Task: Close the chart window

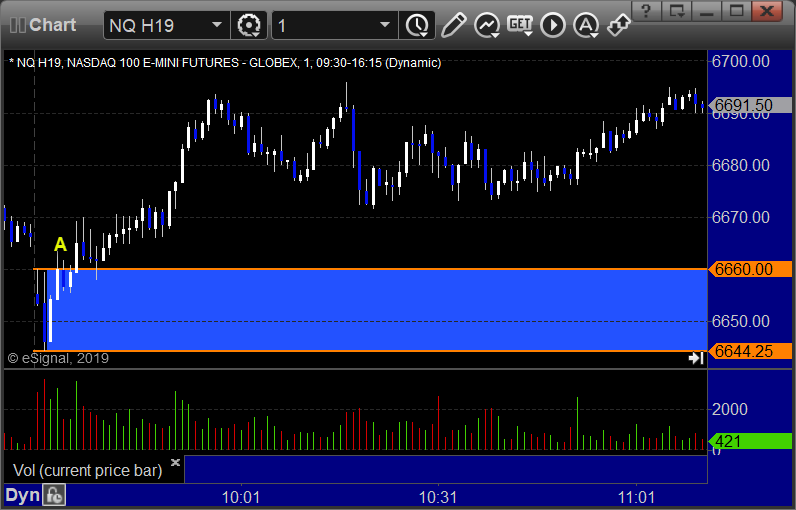Action: (x=767, y=10)
